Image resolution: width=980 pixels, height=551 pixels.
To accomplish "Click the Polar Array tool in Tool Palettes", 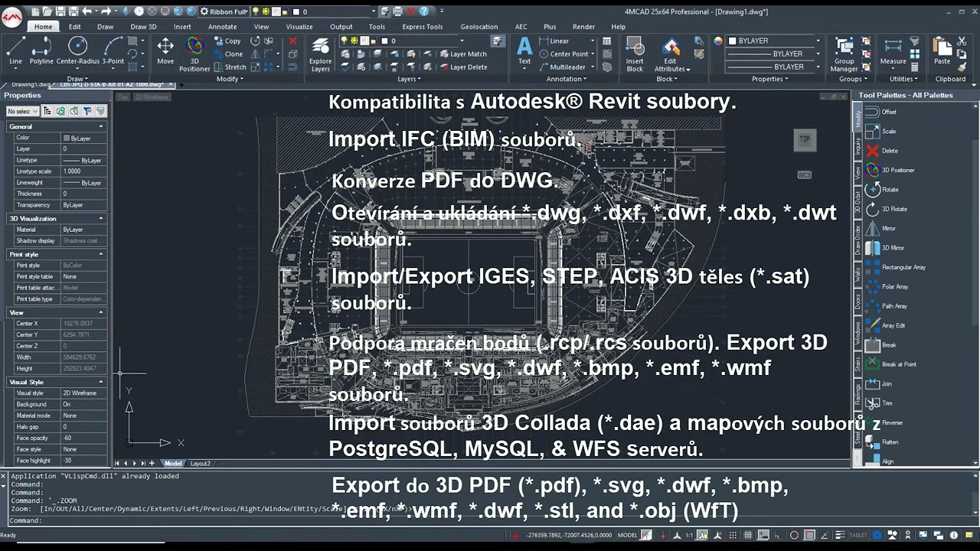I will 887,286.
